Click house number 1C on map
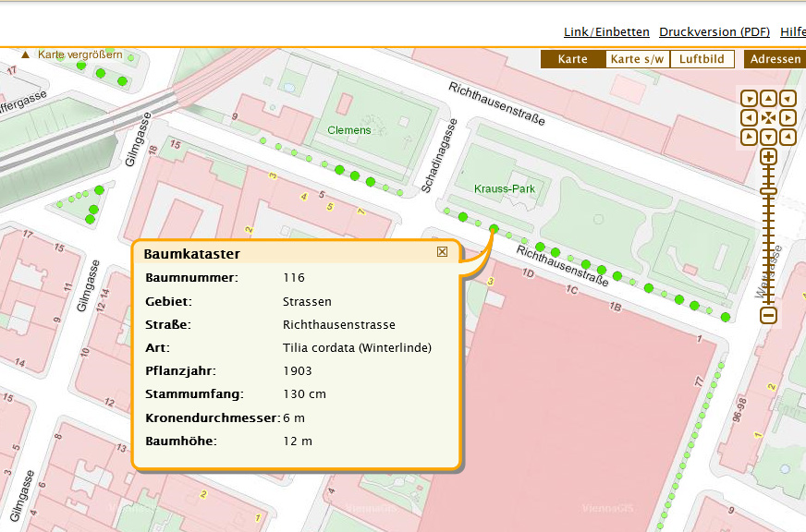 point(571,290)
